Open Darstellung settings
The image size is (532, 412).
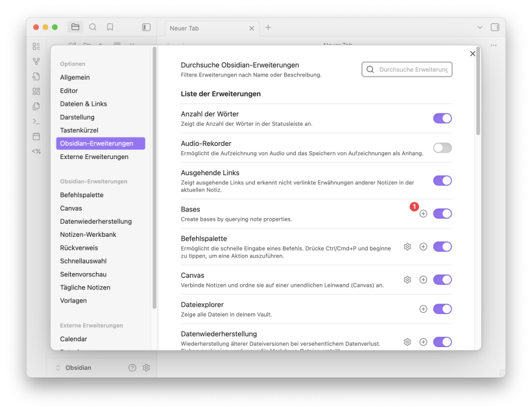[x=101, y=117]
